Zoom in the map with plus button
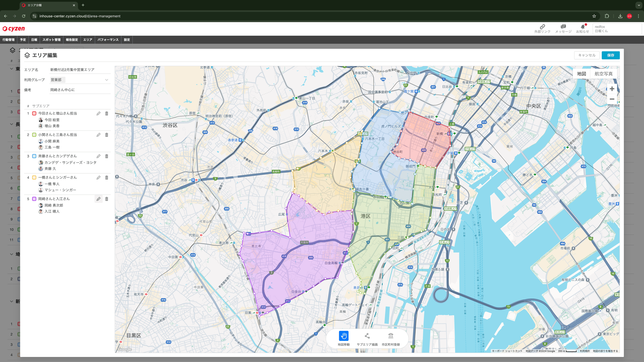The height and width of the screenshot is (362, 644). (x=612, y=89)
